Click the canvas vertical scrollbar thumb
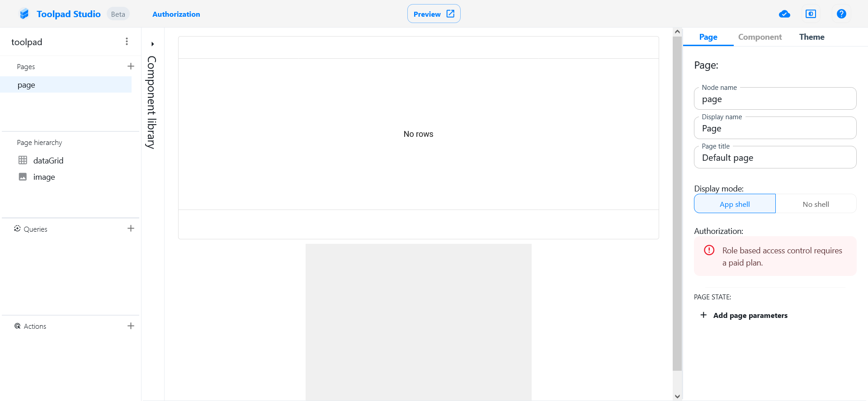The width and height of the screenshot is (868, 401). [677, 203]
